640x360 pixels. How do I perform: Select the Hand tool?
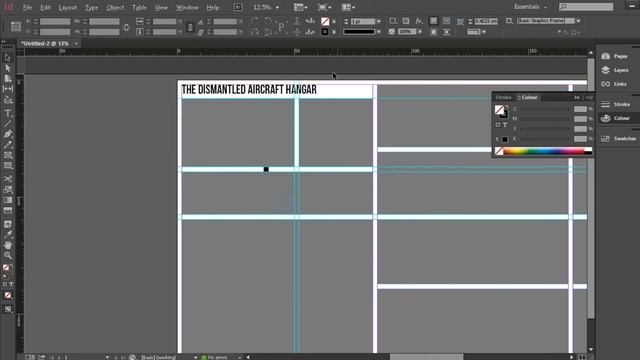click(7, 245)
